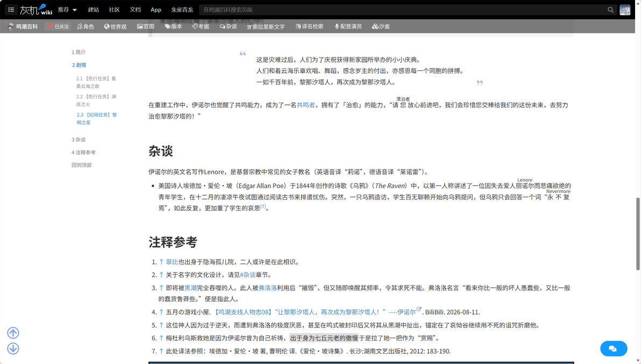This screenshot has height=364, width=641.
Task: Focus the 在鸣潮百科搜索页面 search field
Action: click(403, 10)
